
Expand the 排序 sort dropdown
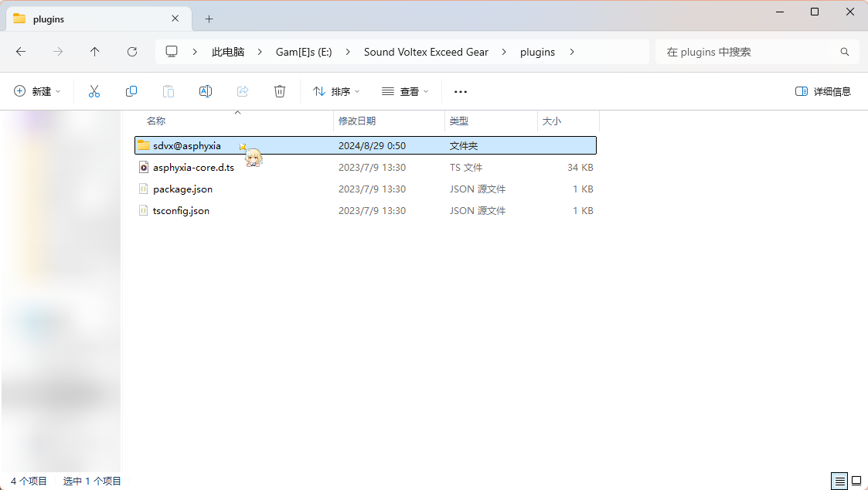point(336,91)
